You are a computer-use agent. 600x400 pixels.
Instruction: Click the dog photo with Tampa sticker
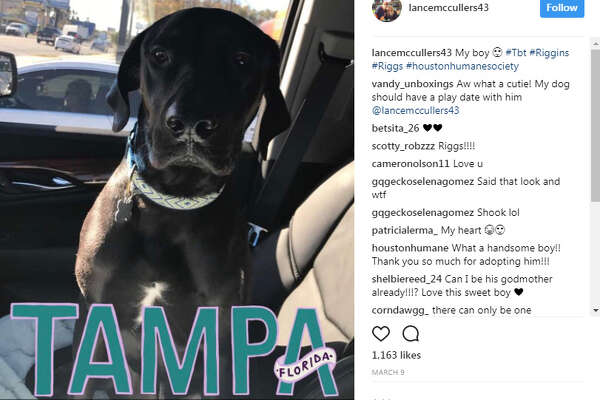pyautogui.click(x=177, y=200)
